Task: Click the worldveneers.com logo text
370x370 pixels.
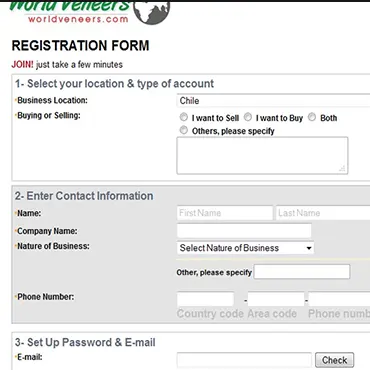Action: pyautogui.click(x=78, y=19)
